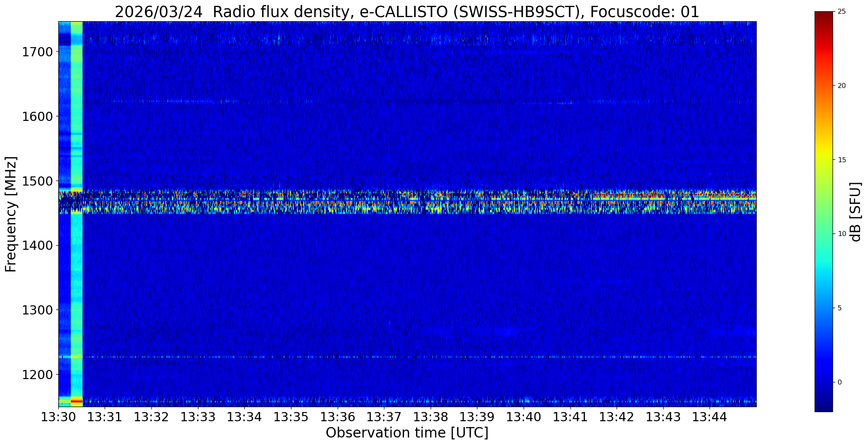Click the 13:44 time tick label
This screenshot has height=445, width=868.
pyautogui.click(x=710, y=417)
